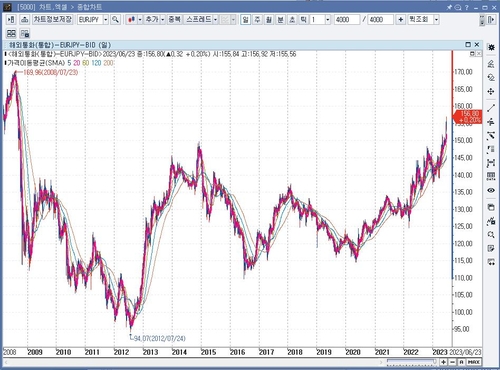
Task: Click the 156.80 current price tag
Action: click(x=468, y=117)
